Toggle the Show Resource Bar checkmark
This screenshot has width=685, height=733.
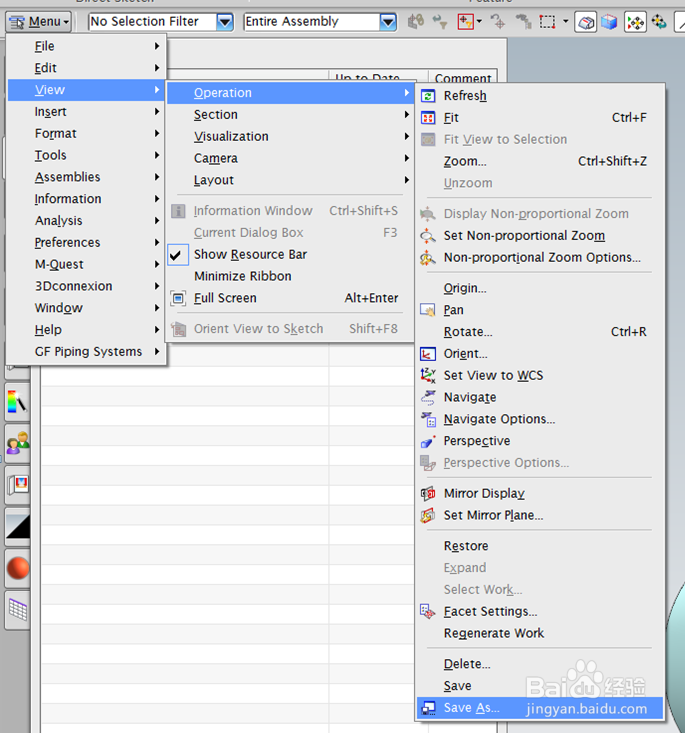click(x=178, y=255)
